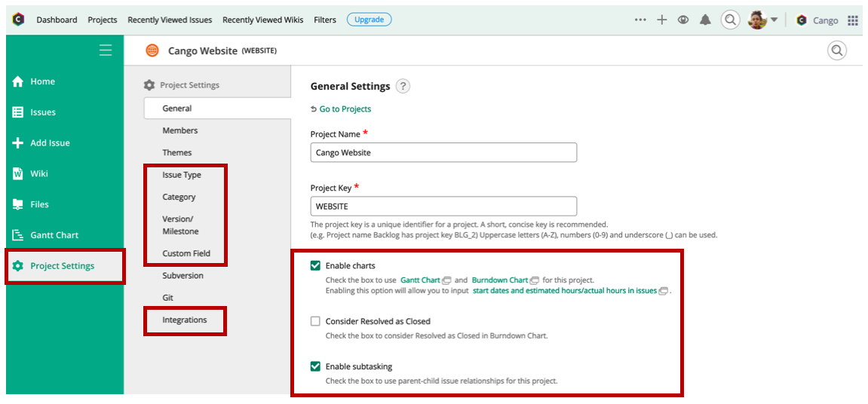Viewport: 868px width, 404px height.
Task: Click external link icon beside Gantt Chart link
Action: click(446, 280)
